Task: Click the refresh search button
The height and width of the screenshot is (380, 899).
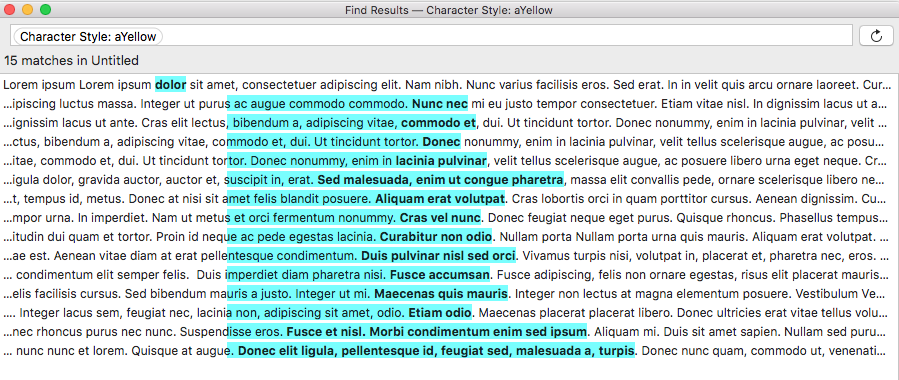Action: 875,36
